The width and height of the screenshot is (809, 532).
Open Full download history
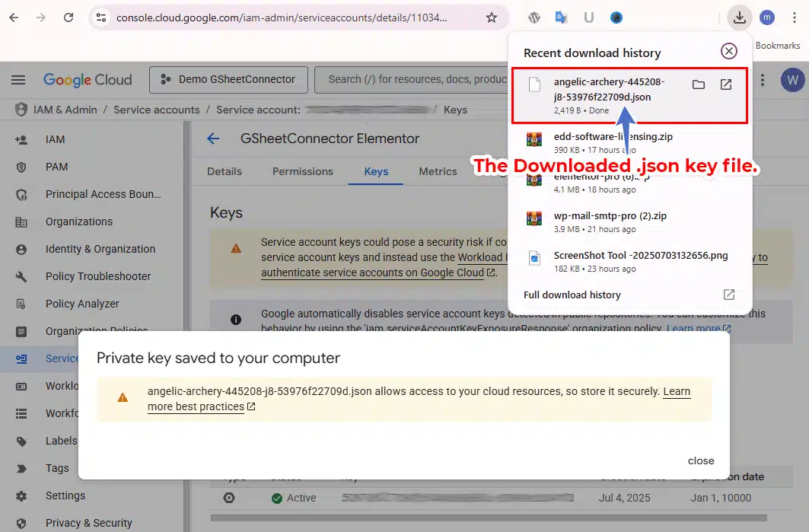pos(572,295)
